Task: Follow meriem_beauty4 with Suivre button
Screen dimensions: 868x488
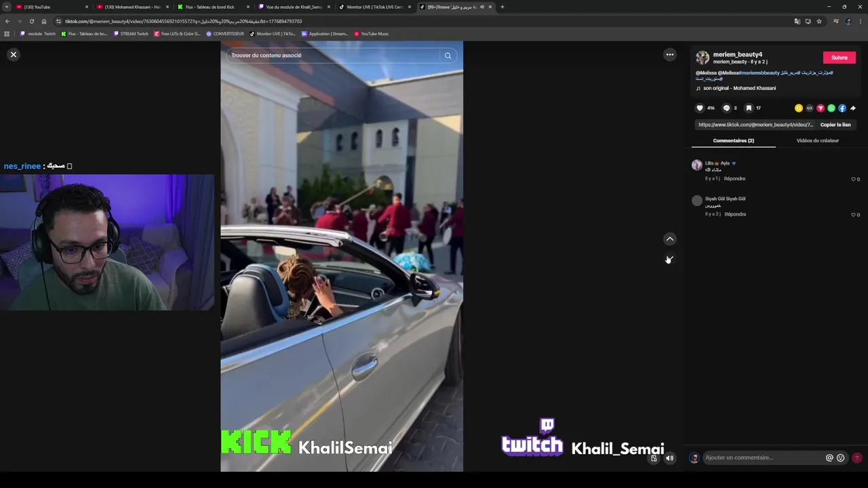Action: pos(840,58)
